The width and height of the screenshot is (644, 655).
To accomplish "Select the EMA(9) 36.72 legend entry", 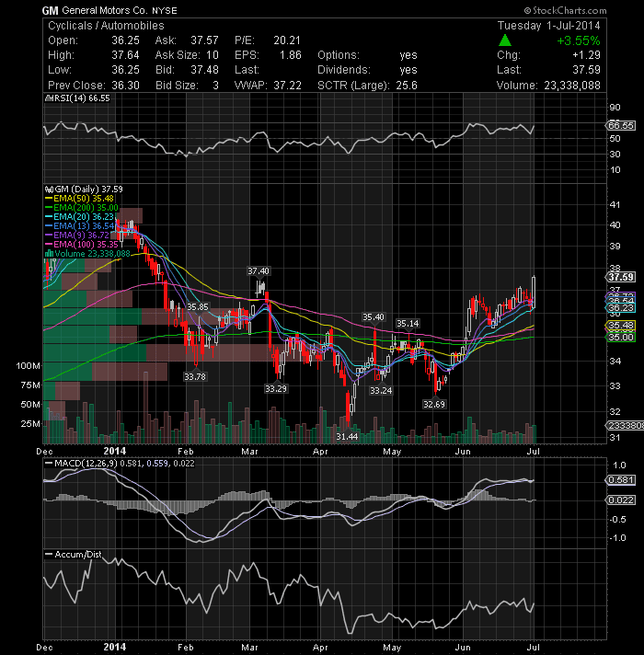I will [77, 236].
